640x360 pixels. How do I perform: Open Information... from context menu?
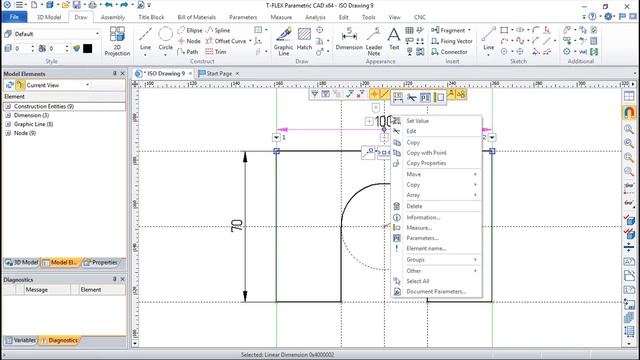[x=436, y=217]
